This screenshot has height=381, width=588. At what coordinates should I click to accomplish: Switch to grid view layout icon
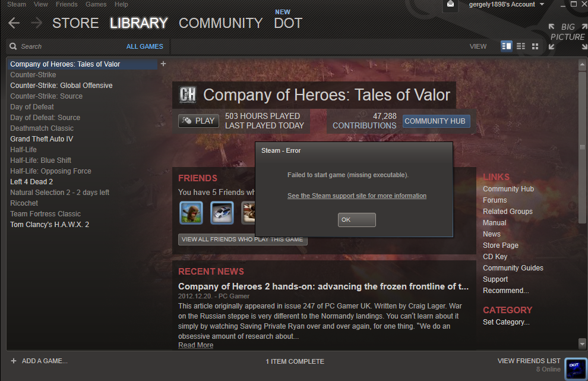point(535,46)
